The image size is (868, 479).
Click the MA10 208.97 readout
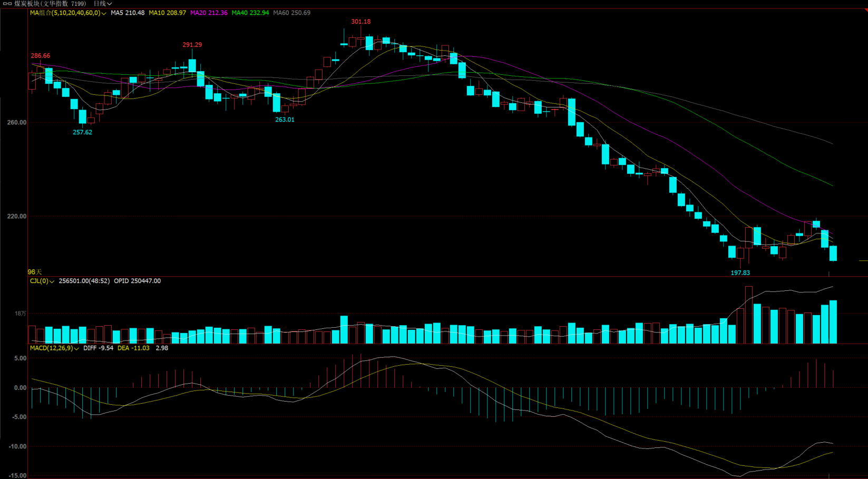click(x=167, y=13)
